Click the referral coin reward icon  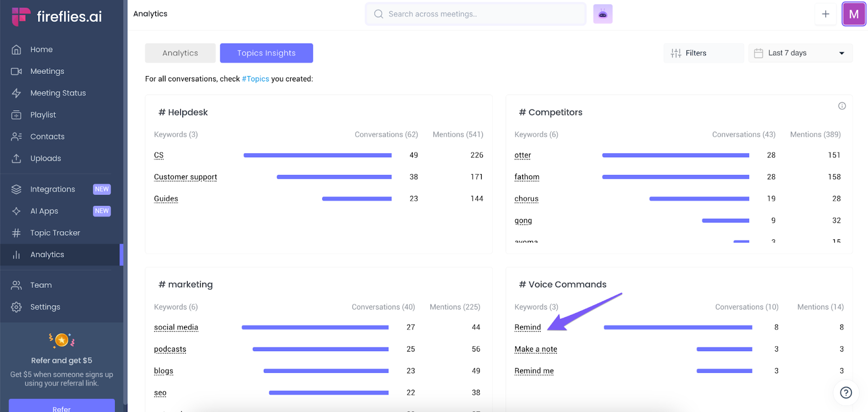coord(62,340)
